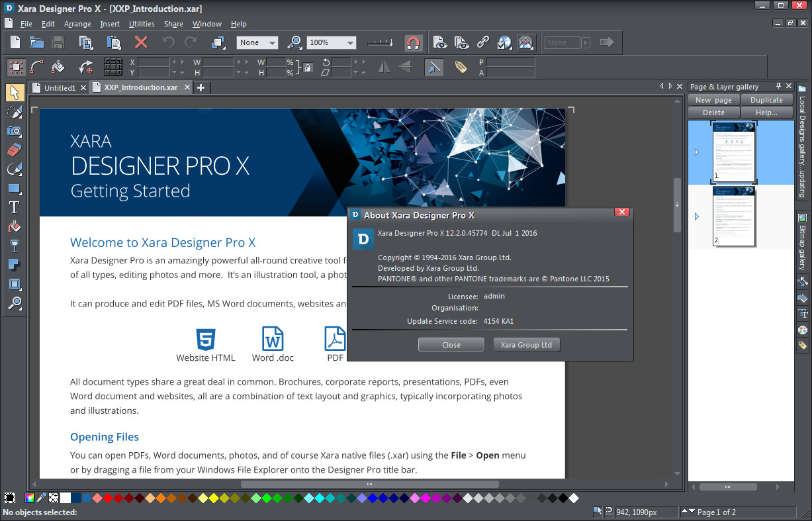Click the canvas vertical scrollbar
This screenshot has width=812, height=521.
point(677,205)
